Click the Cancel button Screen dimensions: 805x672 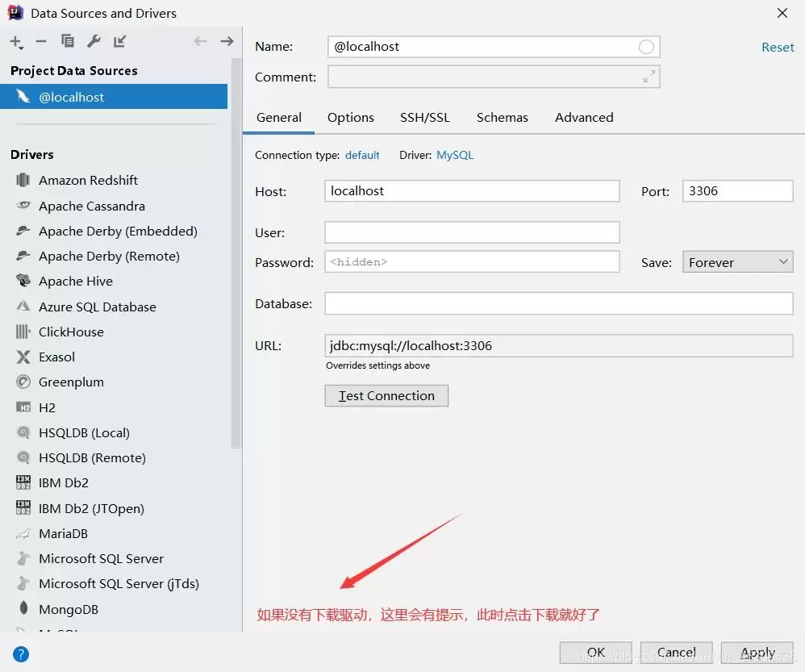point(676,653)
